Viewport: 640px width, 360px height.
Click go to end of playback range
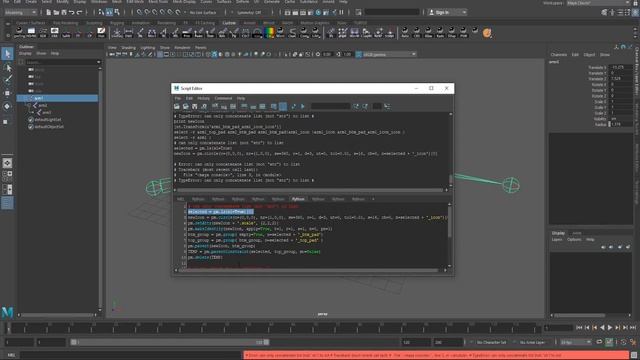tap(633, 327)
